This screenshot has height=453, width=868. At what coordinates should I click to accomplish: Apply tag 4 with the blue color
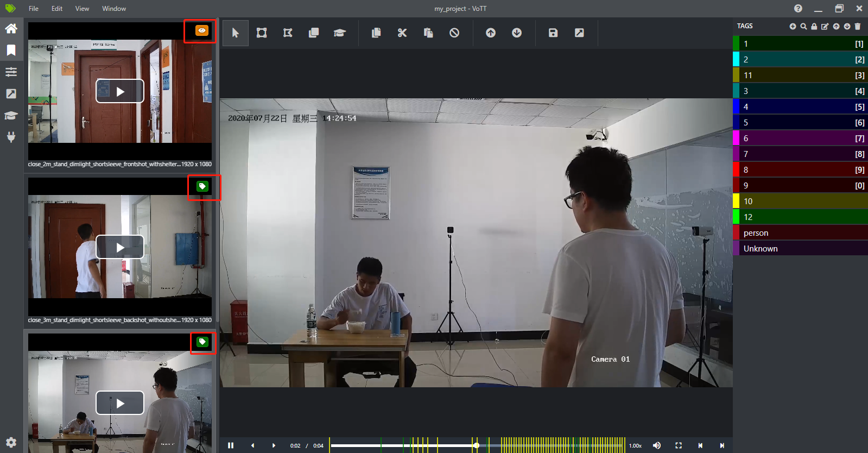click(x=800, y=106)
